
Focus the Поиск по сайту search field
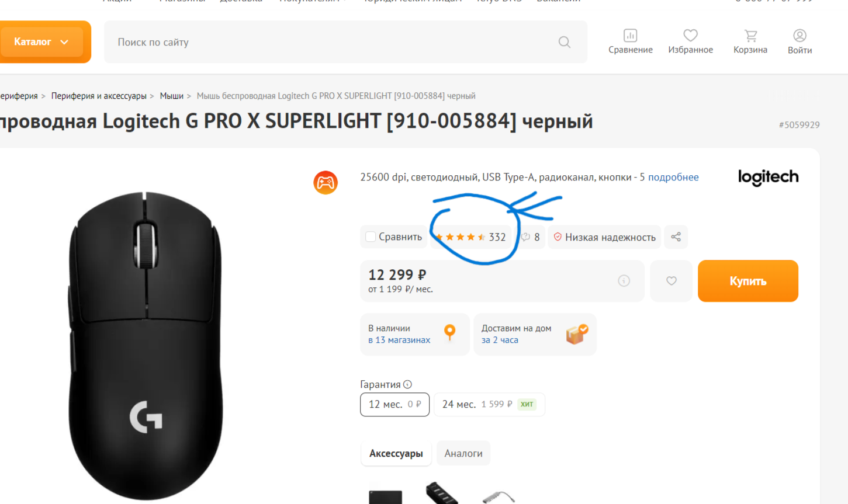tap(327, 42)
